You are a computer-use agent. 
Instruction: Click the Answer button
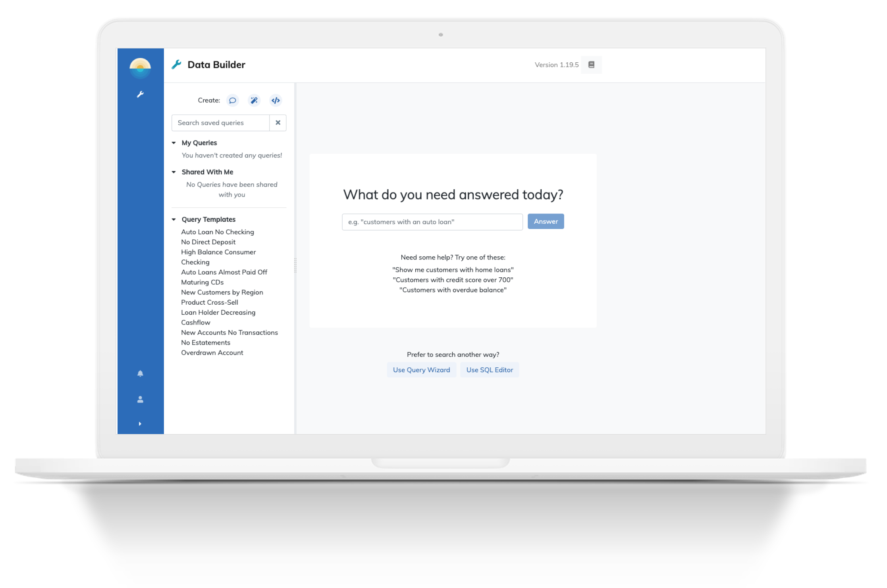(x=546, y=221)
